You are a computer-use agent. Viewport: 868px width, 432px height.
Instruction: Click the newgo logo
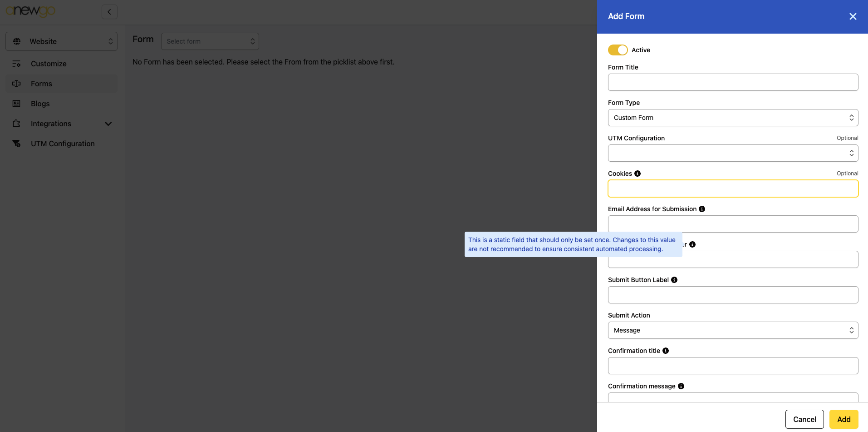(30, 11)
